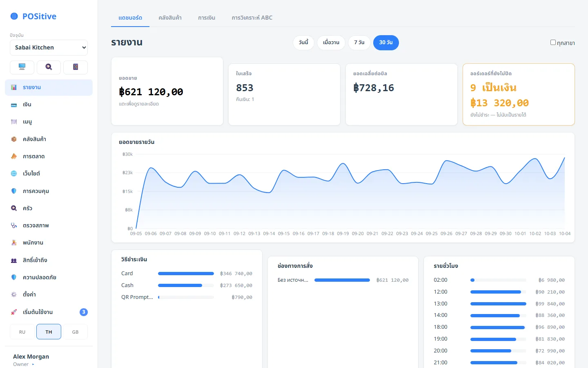The height and width of the screenshot is (368, 588).
Task: Open the ออร์เดอร์ที่ยังไม่ปิด card
Action: 519,94
